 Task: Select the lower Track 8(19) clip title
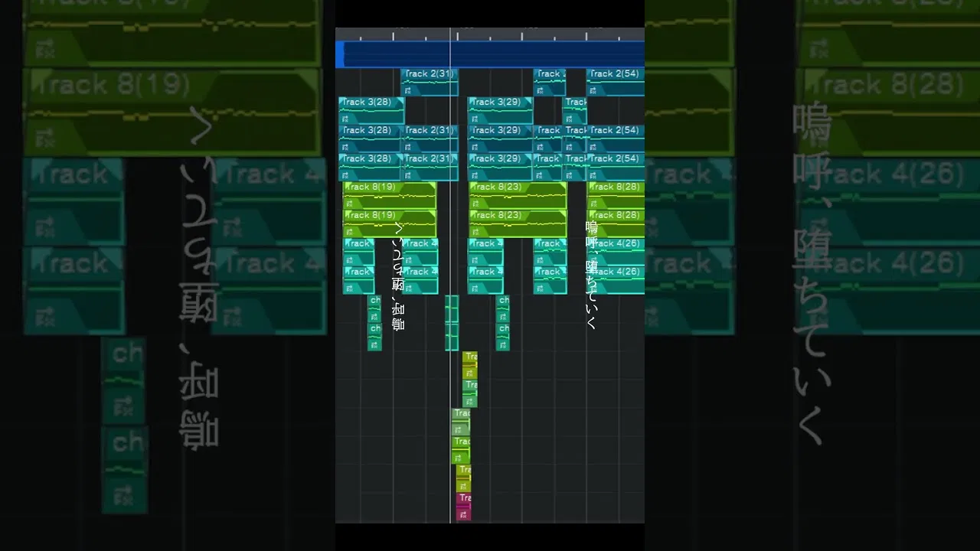(x=372, y=215)
